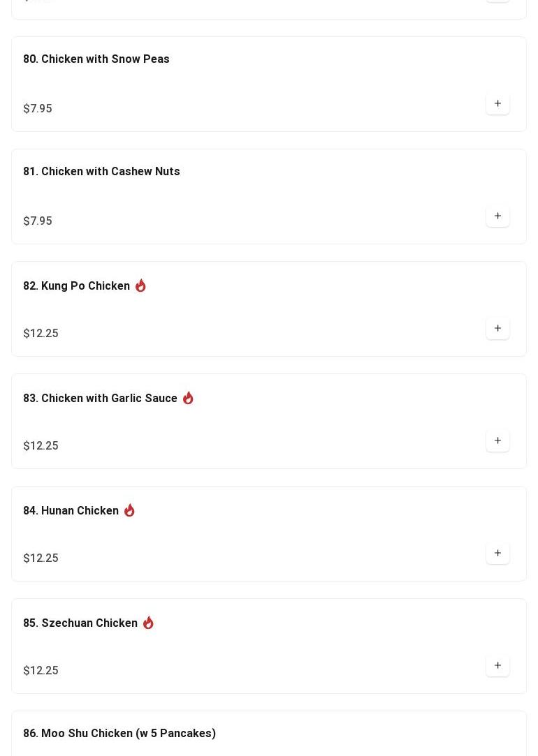
Task: Click the flame icon next to Szechuan Chicken
Action: 148,623
